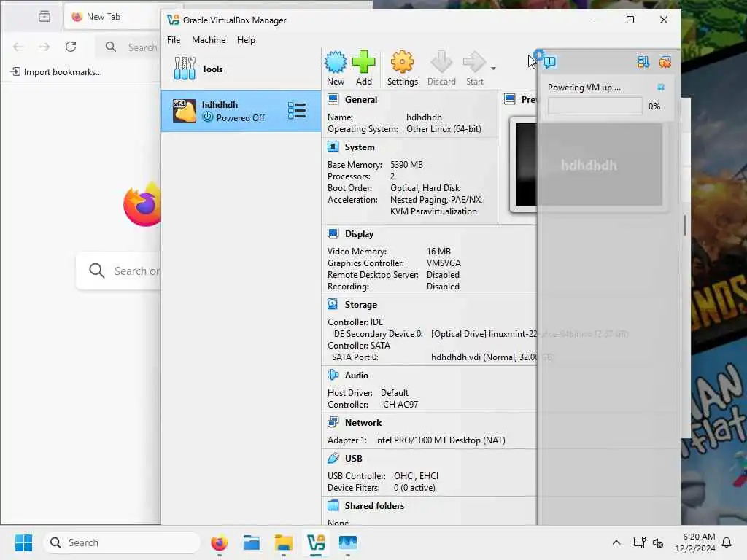Open the Shared folders section header
This screenshot has width=747, height=560.
click(x=374, y=506)
